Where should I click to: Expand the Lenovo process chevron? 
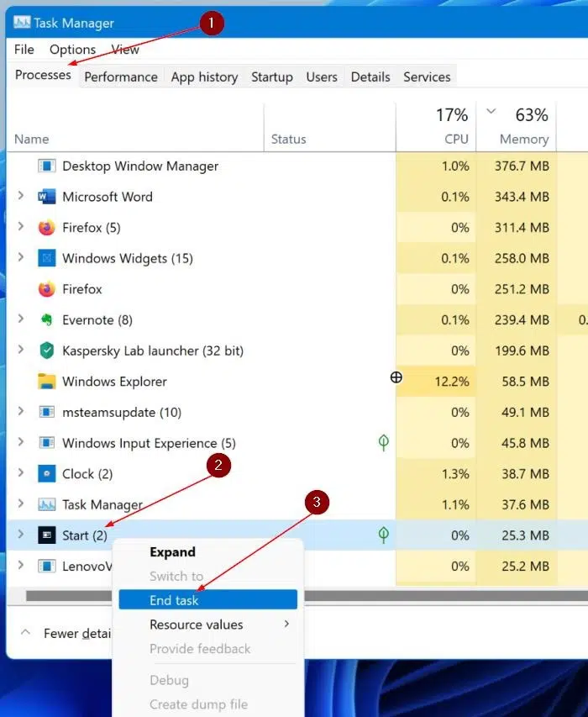click(20, 565)
